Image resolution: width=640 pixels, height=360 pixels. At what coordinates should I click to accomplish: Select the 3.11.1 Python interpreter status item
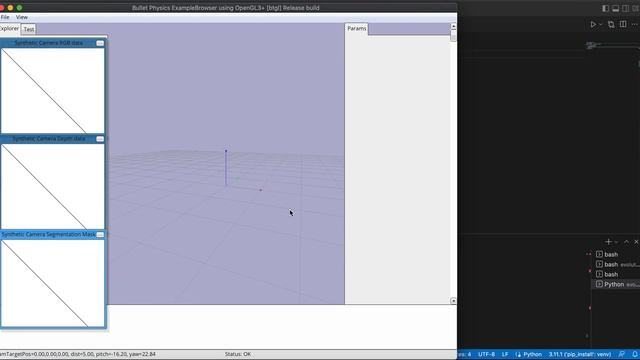tap(580, 354)
